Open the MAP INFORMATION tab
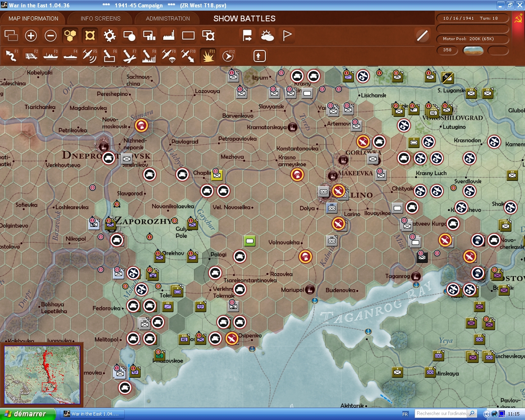The height and width of the screenshot is (420, 525). click(x=34, y=18)
